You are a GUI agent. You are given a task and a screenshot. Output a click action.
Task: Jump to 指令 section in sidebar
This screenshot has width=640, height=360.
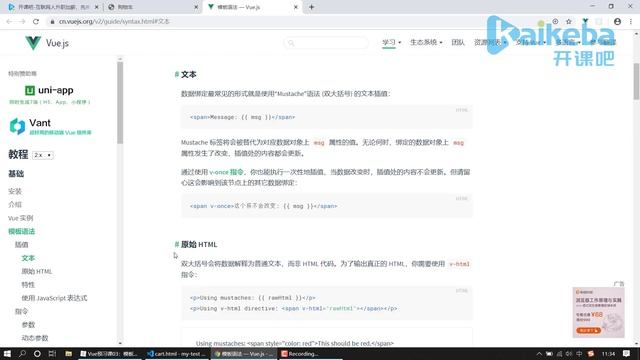click(x=22, y=311)
